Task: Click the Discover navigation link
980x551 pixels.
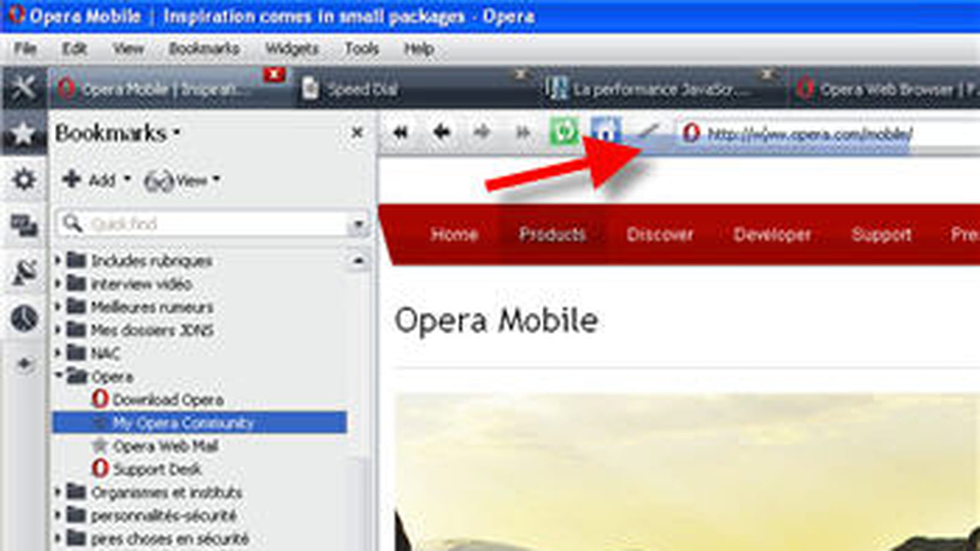Action: [660, 234]
